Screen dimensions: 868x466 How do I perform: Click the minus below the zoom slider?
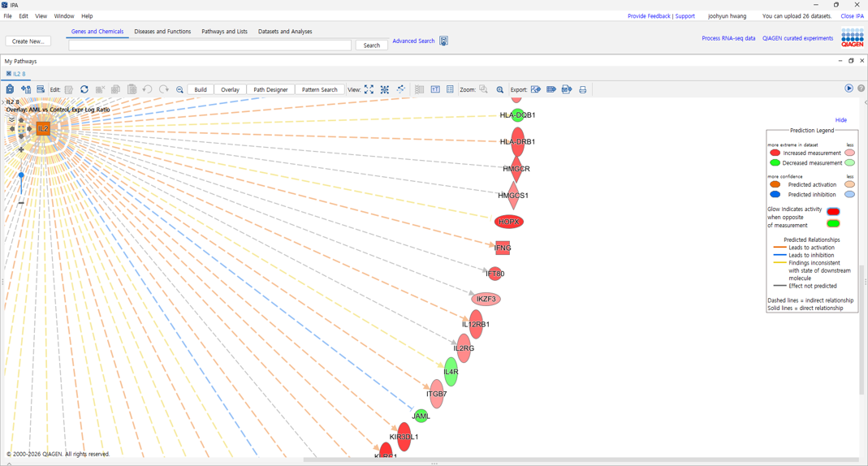pos(21,203)
